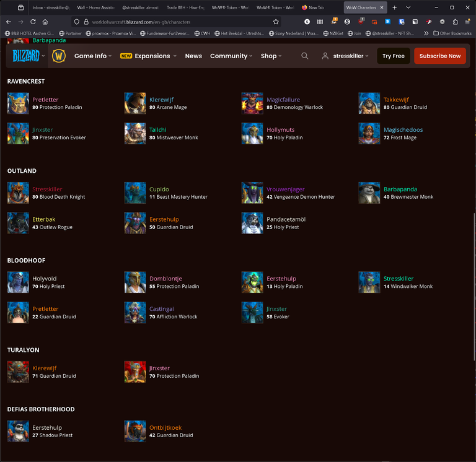Click the page vertical scrollbar thumb
The width and height of the screenshot is (476, 462).
click(474, 287)
